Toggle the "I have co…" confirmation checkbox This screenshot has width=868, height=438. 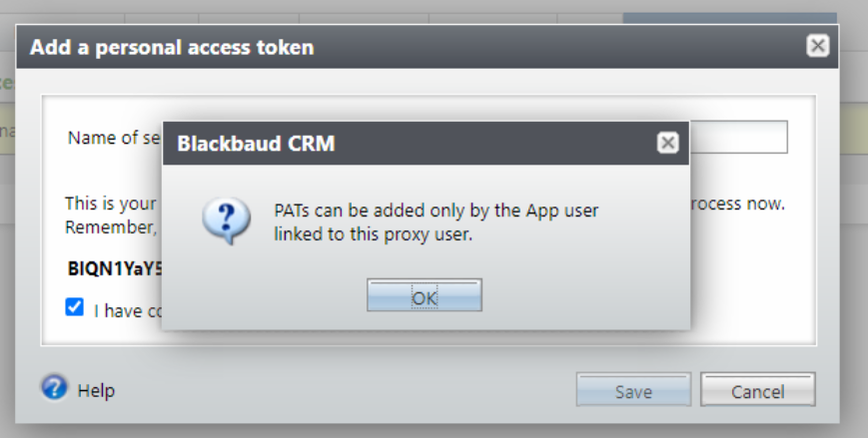[x=75, y=307]
